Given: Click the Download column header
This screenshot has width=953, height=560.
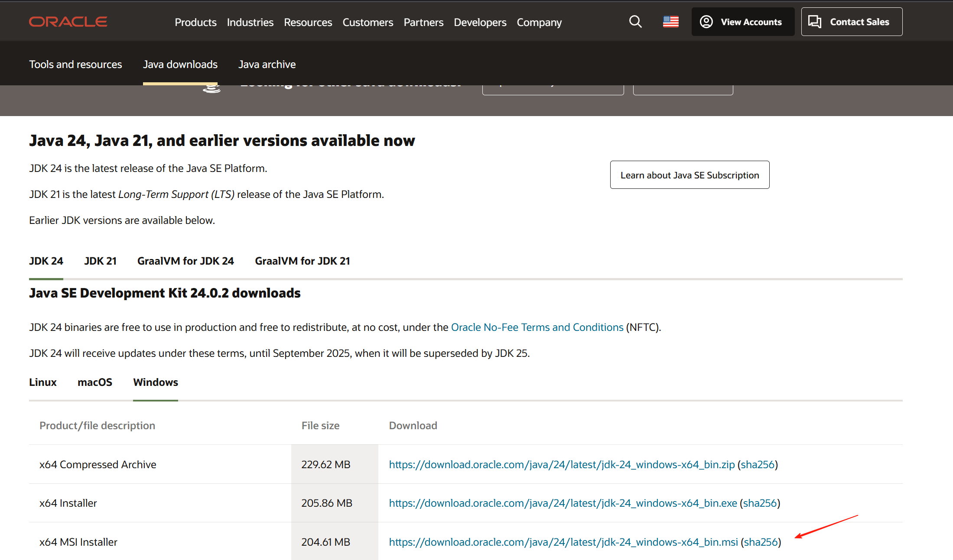Looking at the screenshot, I should point(413,425).
